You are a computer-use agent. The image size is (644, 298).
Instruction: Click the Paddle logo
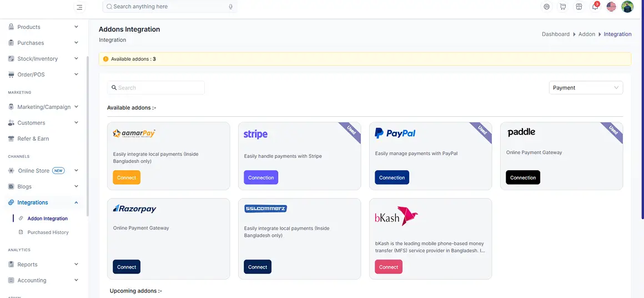[x=521, y=132]
